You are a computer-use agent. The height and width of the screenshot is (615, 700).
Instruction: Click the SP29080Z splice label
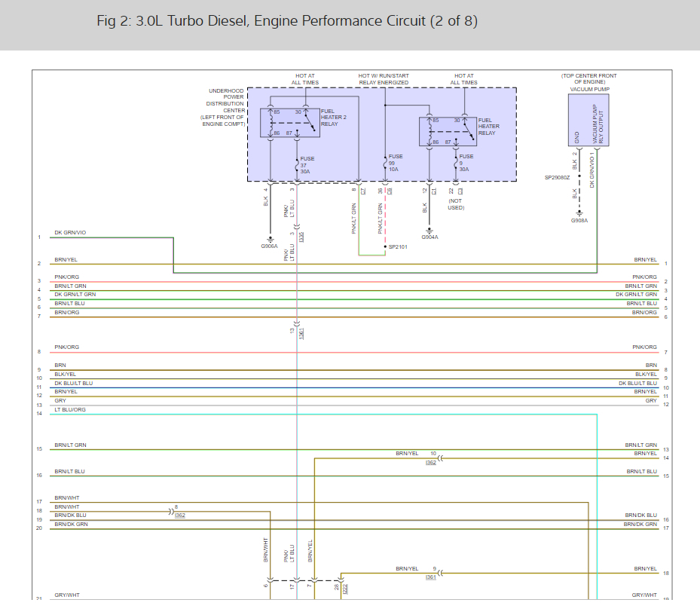point(557,178)
